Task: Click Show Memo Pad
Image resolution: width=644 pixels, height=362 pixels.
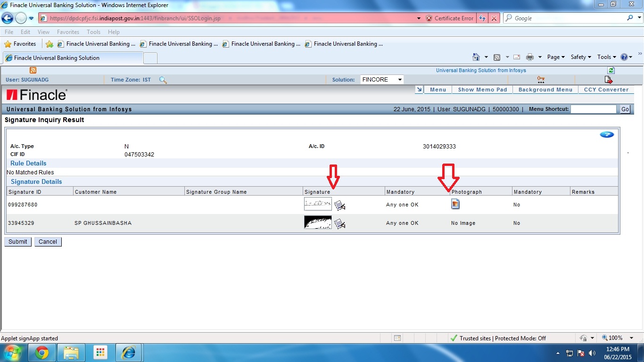Action: tap(482, 90)
